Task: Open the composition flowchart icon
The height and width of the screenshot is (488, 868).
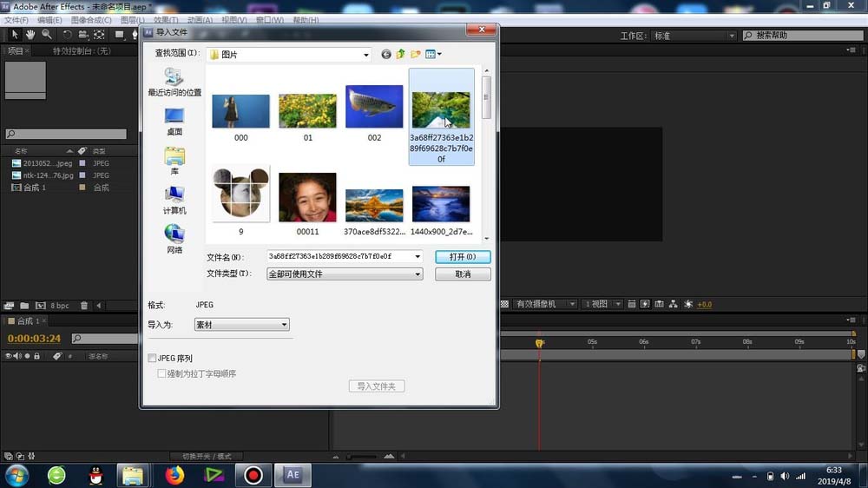Action: tap(674, 304)
